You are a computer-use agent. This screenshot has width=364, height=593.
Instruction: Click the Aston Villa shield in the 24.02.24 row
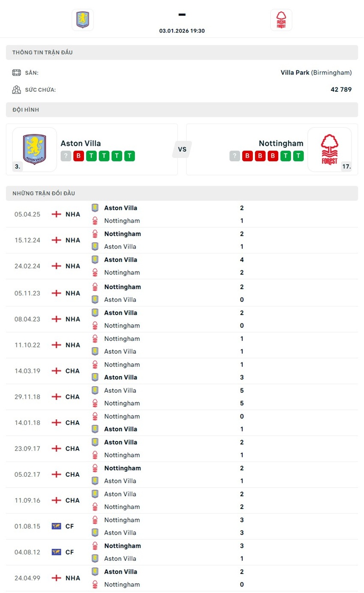tap(95, 260)
